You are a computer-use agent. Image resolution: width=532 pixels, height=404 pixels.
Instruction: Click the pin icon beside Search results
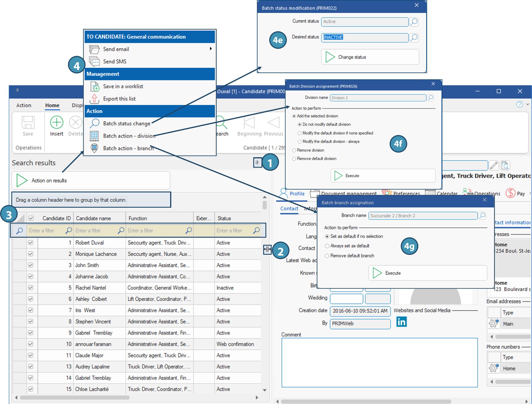257,163
